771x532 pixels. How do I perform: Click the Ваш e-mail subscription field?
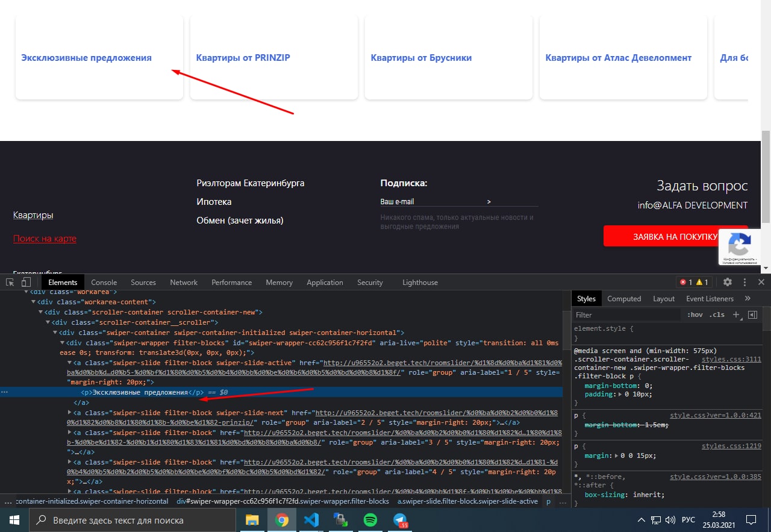[x=431, y=201]
